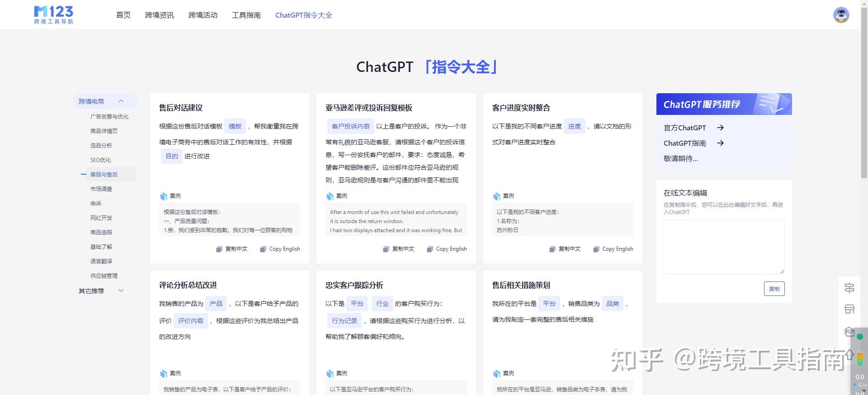Click the 案例 cube icon in 评论分析总结改进
Screen dimensions: 868x395
pyautogui.click(x=164, y=373)
